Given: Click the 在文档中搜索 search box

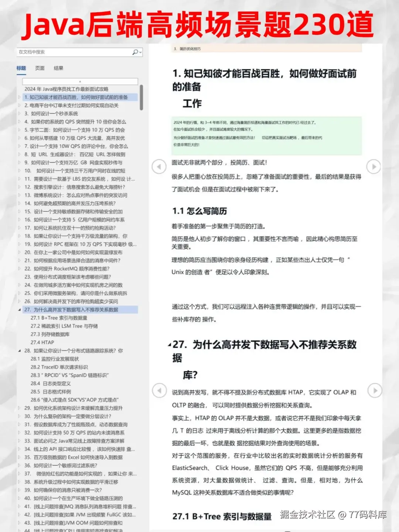Looking at the screenshot, I should (66, 51).
